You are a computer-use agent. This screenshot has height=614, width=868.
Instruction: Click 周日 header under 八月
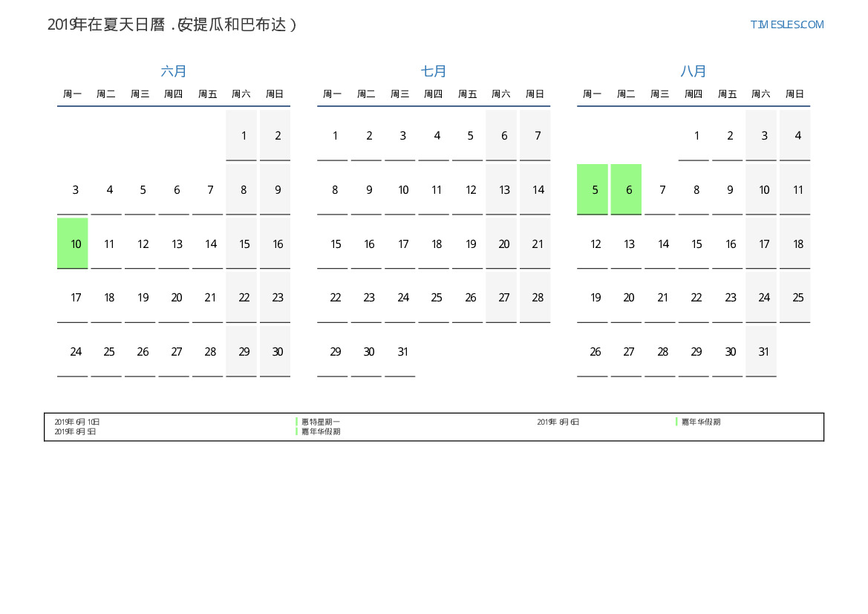pyautogui.click(x=794, y=94)
